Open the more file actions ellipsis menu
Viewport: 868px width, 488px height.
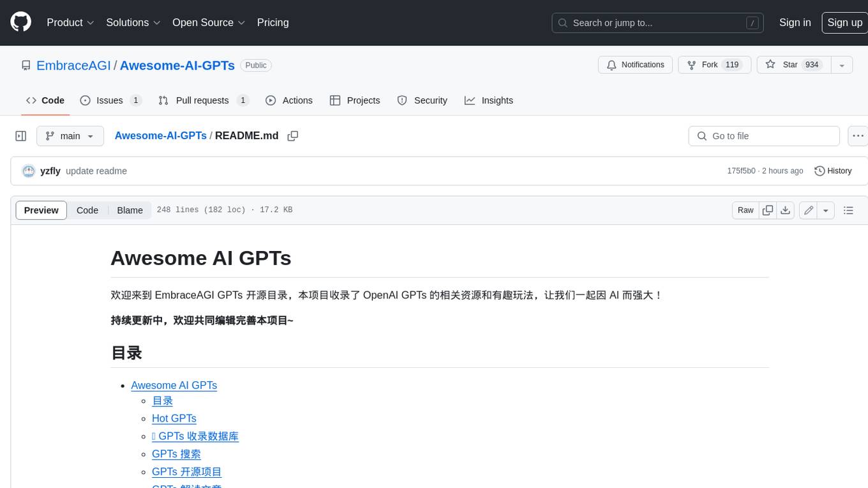click(858, 136)
